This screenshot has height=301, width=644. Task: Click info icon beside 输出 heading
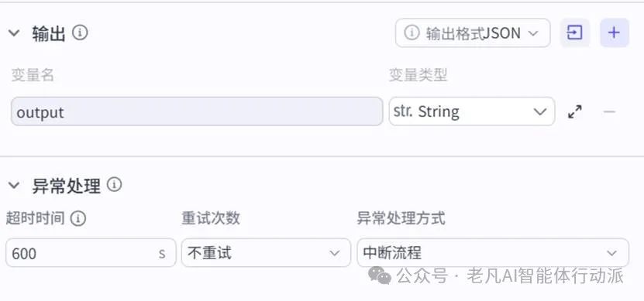click(80, 32)
